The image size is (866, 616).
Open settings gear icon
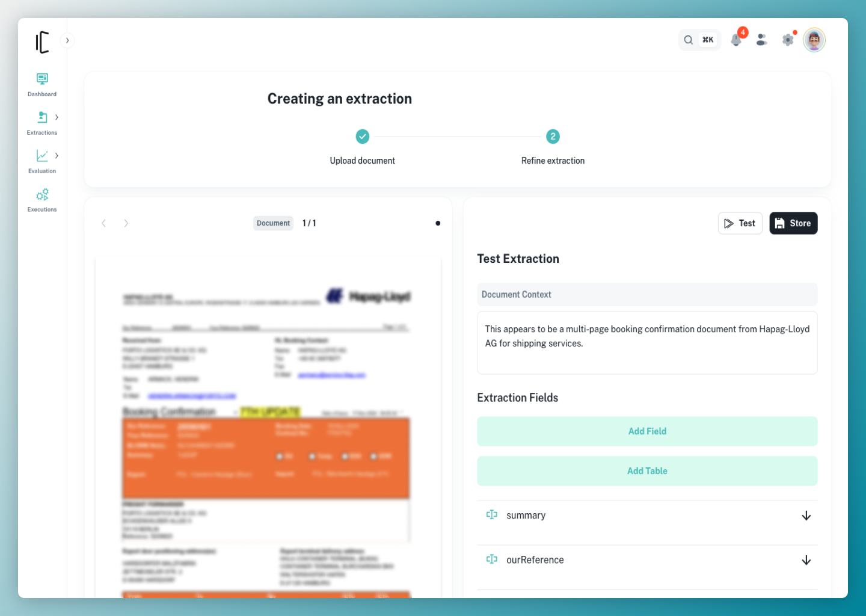(788, 40)
